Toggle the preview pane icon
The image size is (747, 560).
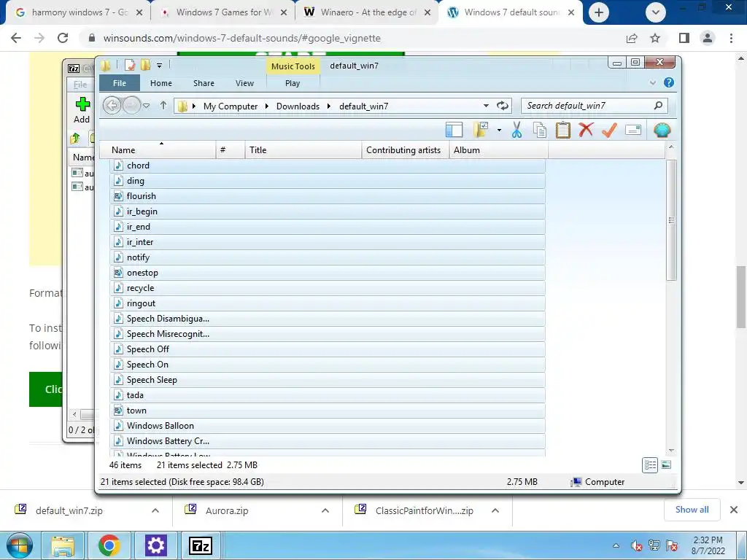(454, 130)
